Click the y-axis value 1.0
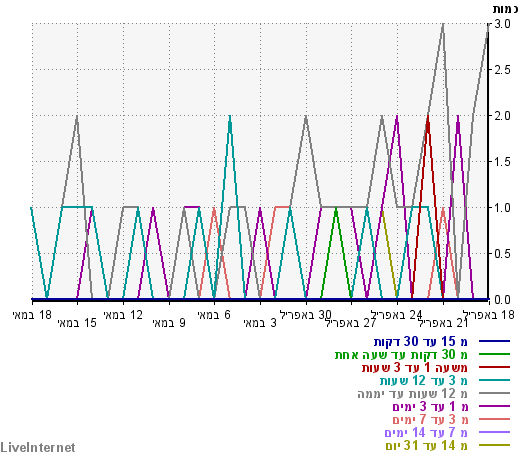Image resolution: width=520 pixels, height=457 pixels. point(502,208)
